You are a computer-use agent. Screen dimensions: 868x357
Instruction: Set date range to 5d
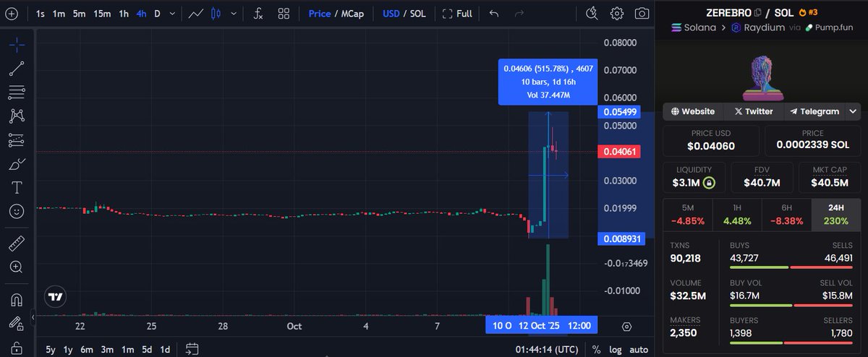147,349
